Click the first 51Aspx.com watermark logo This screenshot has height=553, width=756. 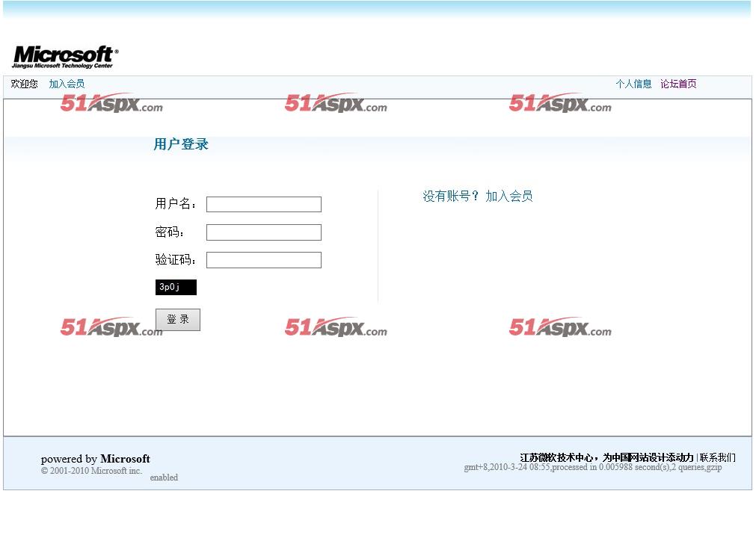(112, 104)
